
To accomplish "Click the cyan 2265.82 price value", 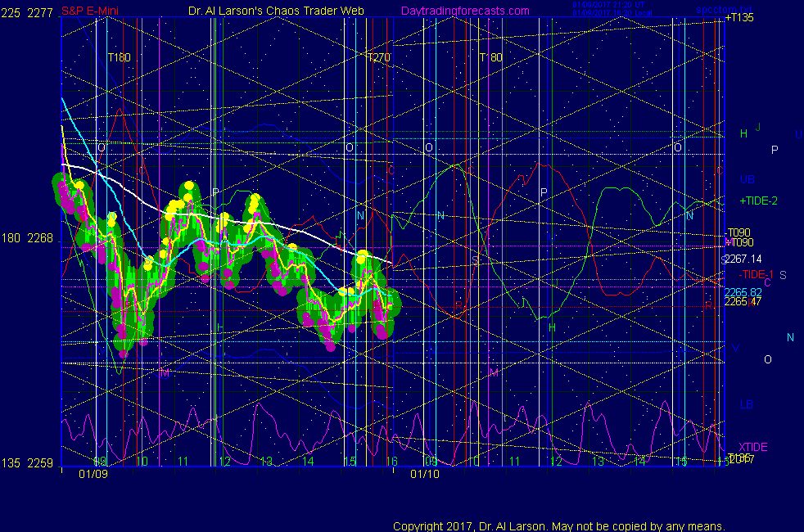I will [x=743, y=292].
